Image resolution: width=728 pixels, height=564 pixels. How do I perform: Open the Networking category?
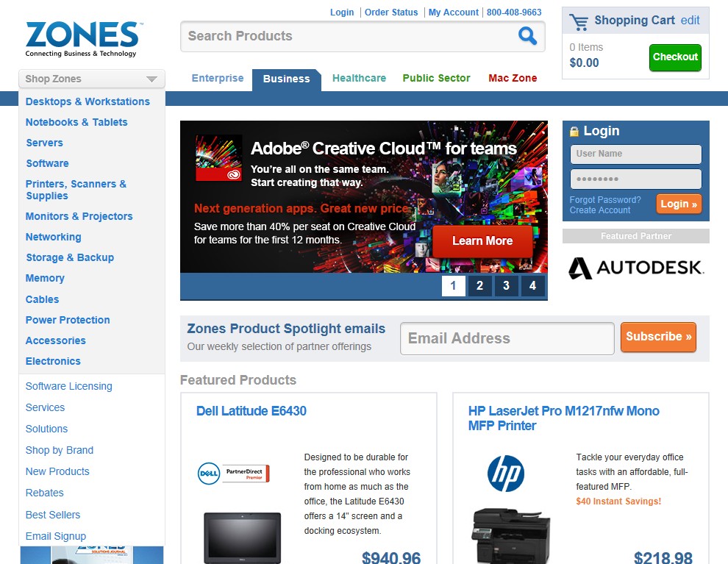pyautogui.click(x=54, y=238)
